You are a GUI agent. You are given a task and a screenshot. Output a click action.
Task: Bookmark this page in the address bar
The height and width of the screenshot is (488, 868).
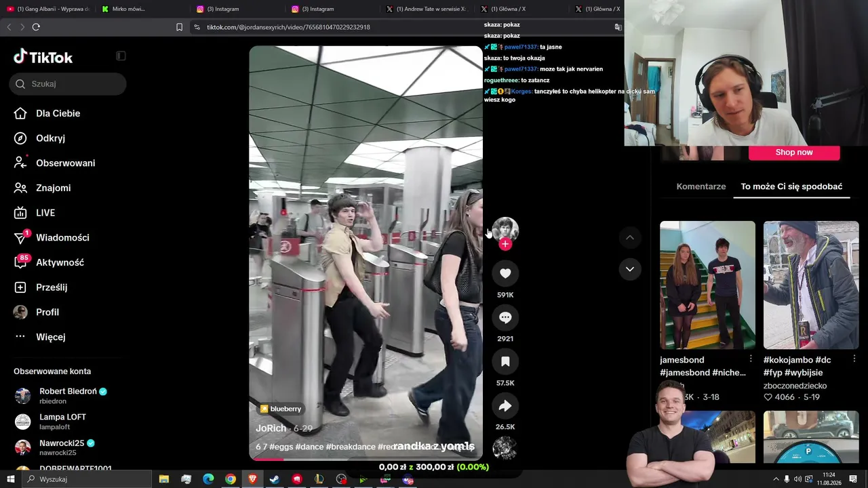(179, 27)
